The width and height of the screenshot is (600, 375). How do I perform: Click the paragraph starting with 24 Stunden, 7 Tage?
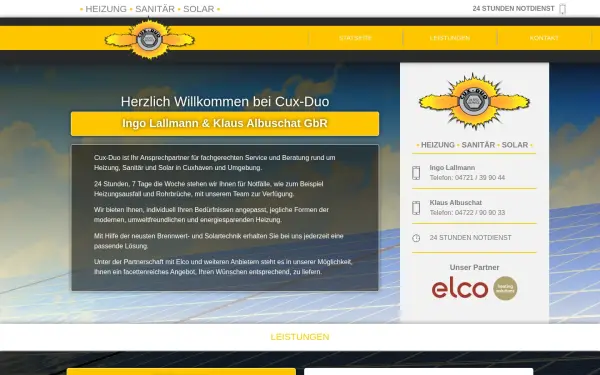pyautogui.click(x=209, y=189)
